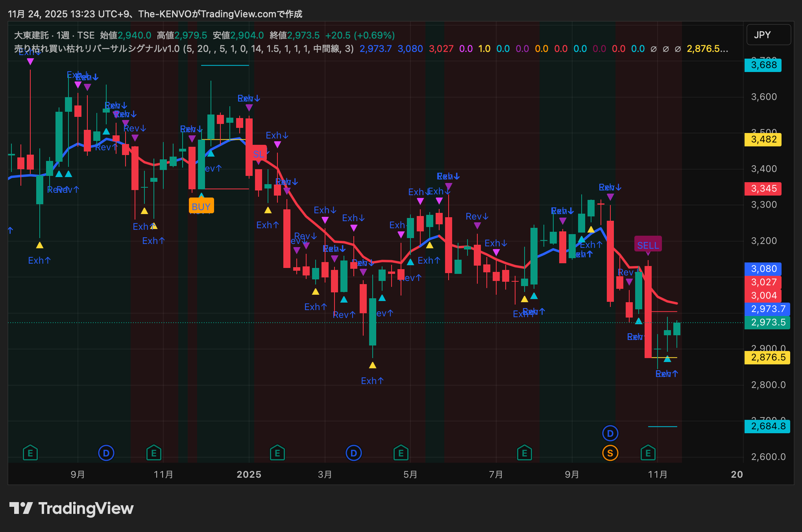The height and width of the screenshot is (532, 802).
Task: Click the orange split S marker
Action: (610, 453)
